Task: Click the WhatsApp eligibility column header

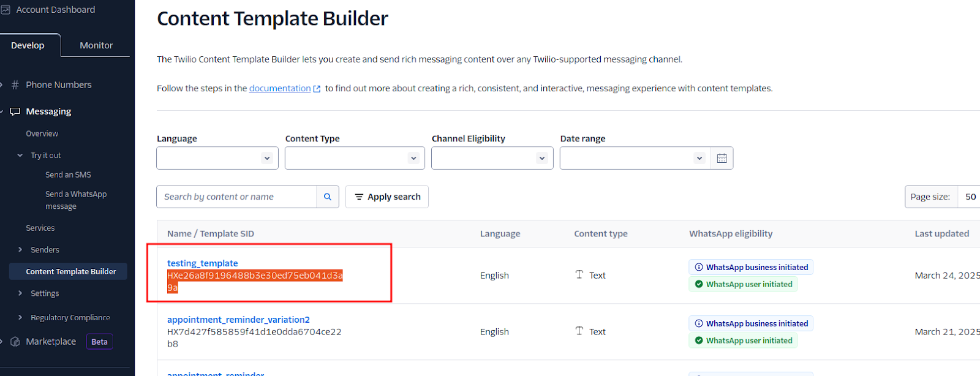Action: coord(731,234)
